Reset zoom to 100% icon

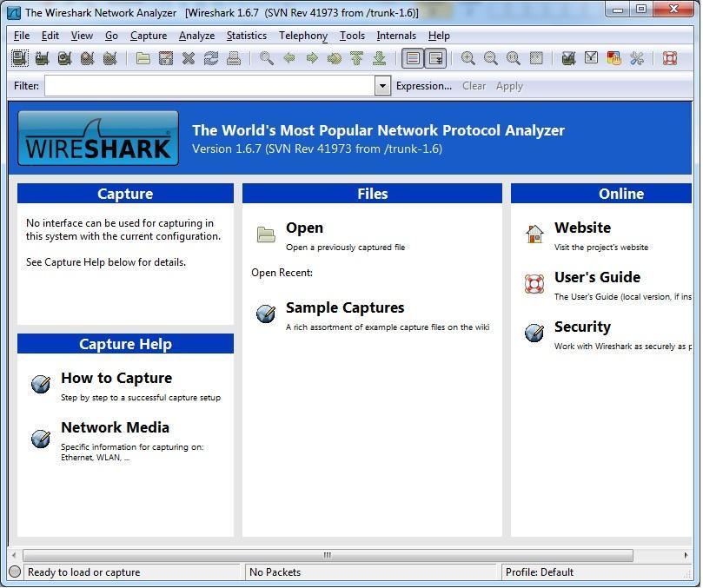[x=514, y=58]
